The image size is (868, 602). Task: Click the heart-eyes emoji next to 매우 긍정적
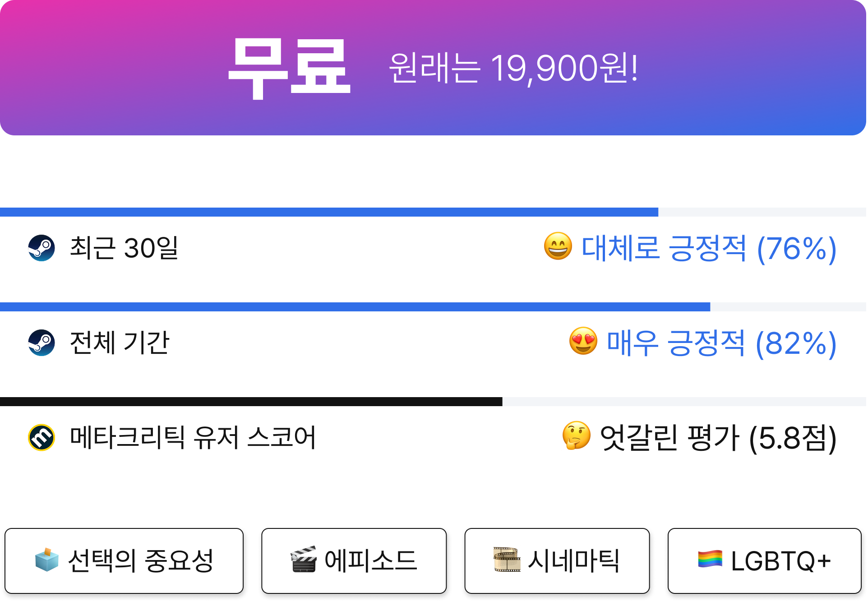click(x=583, y=341)
